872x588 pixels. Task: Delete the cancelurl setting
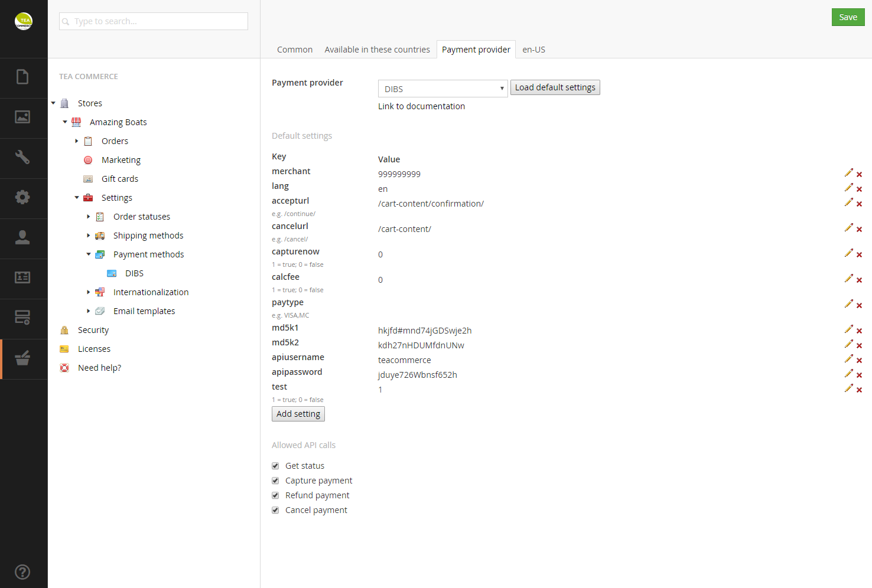tap(860, 230)
